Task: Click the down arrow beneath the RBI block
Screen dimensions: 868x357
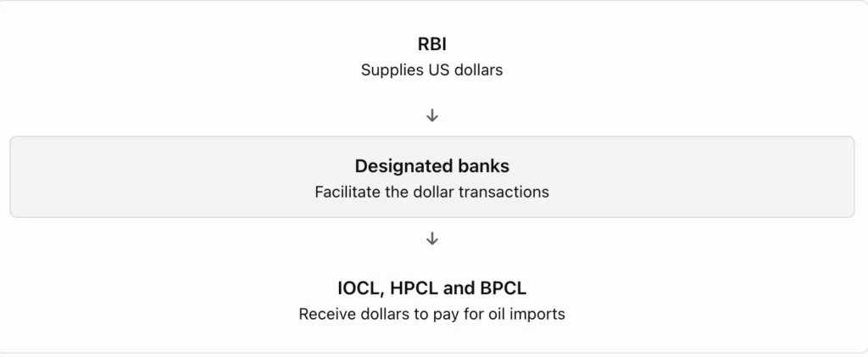Action: point(432,115)
